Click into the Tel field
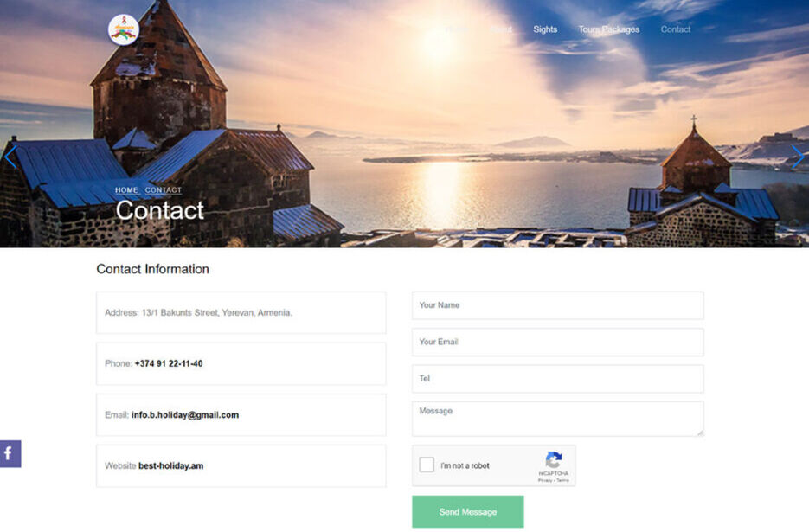 coord(558,379)
